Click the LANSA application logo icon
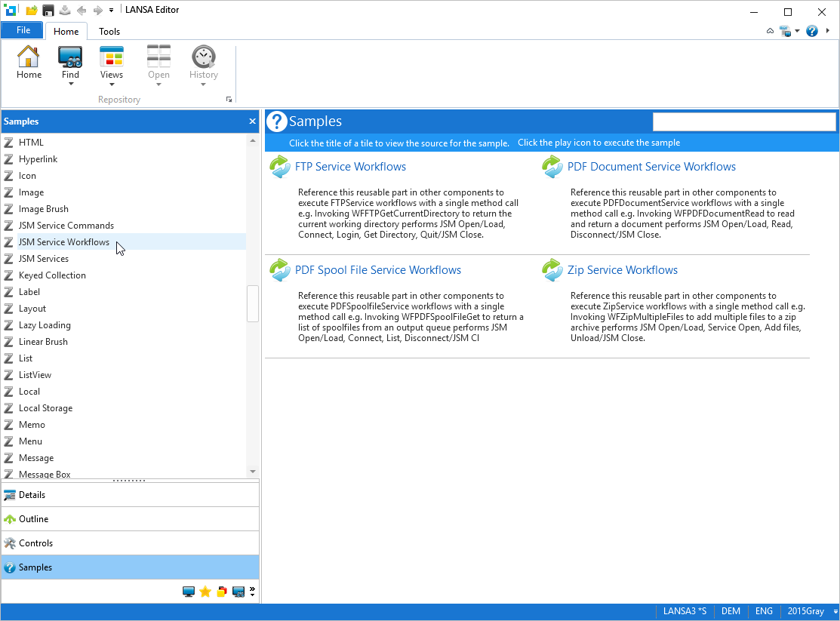Viewport: 840px width, 621px height. (x=10, y=10)
